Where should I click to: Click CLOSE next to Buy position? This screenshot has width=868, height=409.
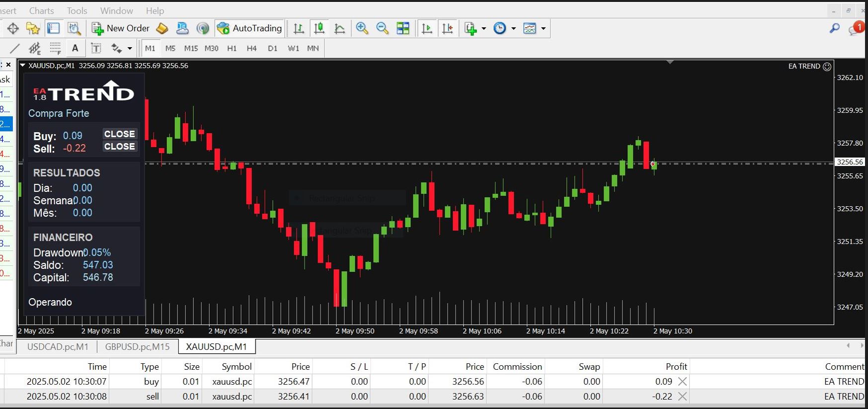tap(119, 134)
